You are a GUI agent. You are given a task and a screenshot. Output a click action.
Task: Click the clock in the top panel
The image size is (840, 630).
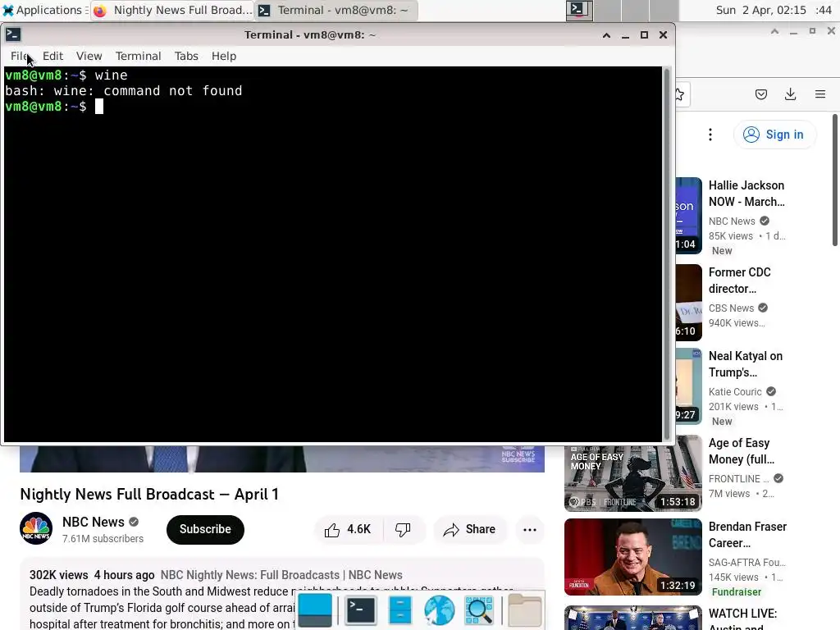(774, 10)
